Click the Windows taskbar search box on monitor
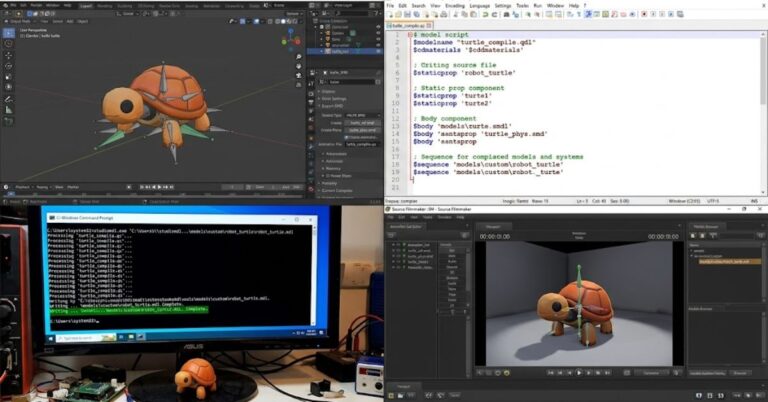 click(86, 337)
